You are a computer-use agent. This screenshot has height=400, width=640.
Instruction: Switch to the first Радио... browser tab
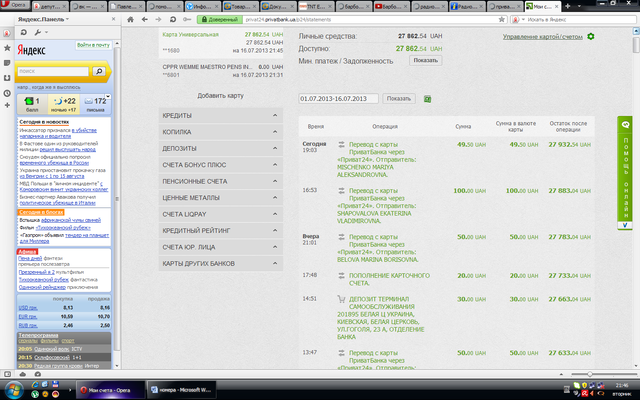[430, 7]
